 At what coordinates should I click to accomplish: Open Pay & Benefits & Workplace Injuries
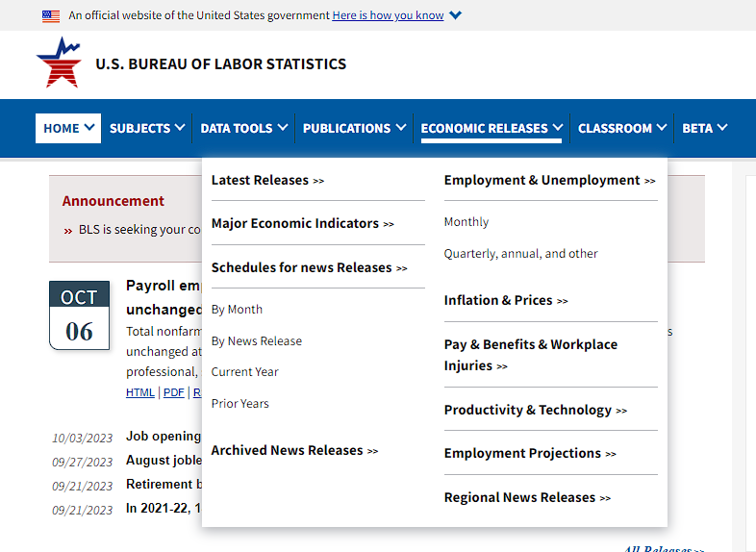531,355
